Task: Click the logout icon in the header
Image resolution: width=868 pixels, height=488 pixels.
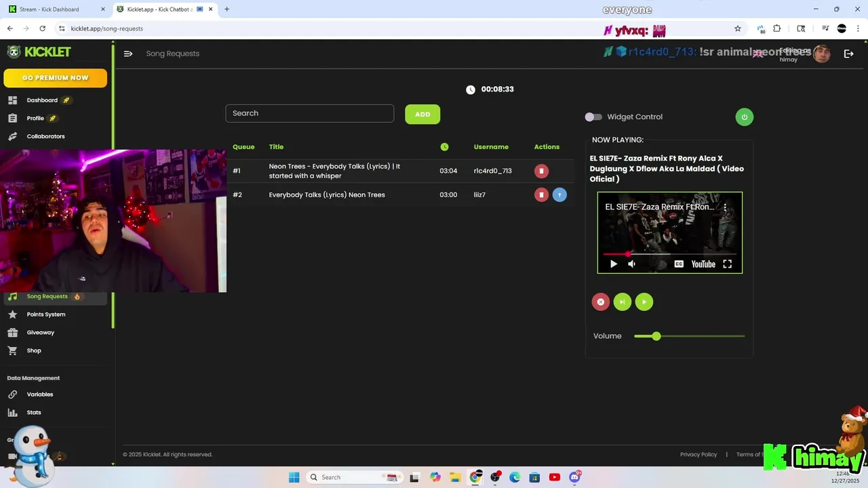Action: (x=848, y=54)
